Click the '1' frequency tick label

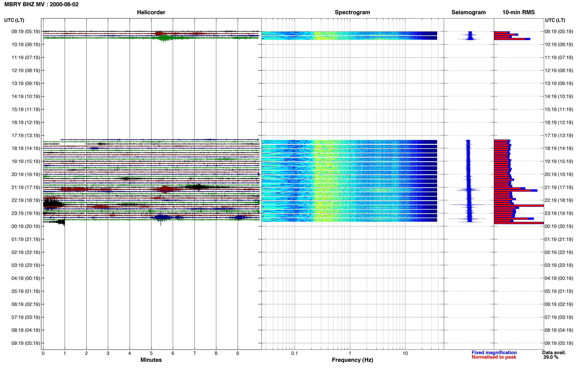point(350,353)
